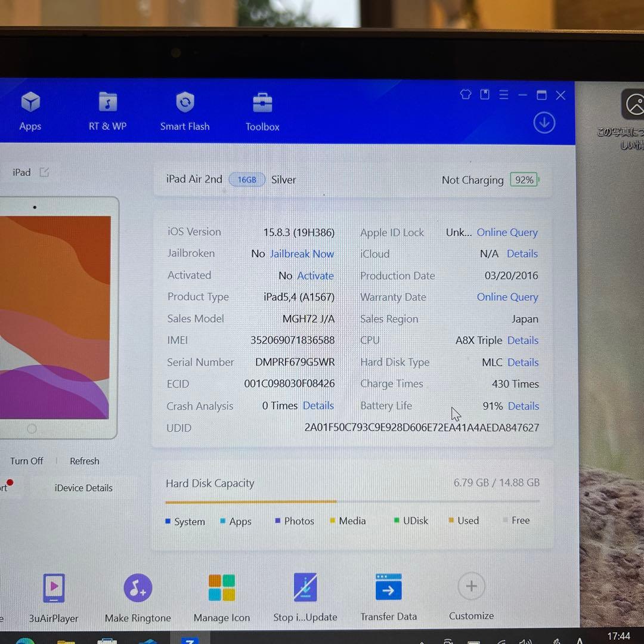Toggle the hamburger menu in the titlebar
The image size is (644, 644).
coord(503,95)
